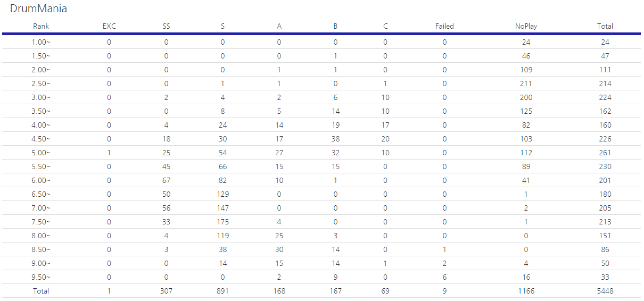The width and height of the screenshot is (644, 301).
Task: Click the Total column header
Action: coord(605,26)
